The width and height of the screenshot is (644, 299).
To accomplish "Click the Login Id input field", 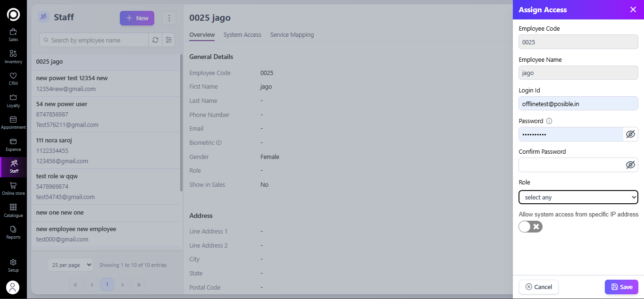I will tap(578, 103).
